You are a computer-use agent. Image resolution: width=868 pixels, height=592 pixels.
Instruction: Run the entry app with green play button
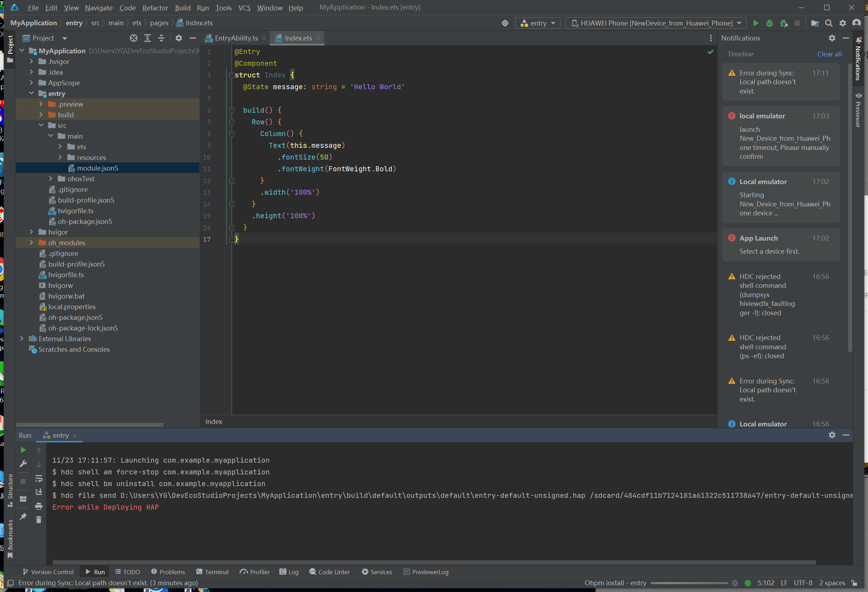756,23
